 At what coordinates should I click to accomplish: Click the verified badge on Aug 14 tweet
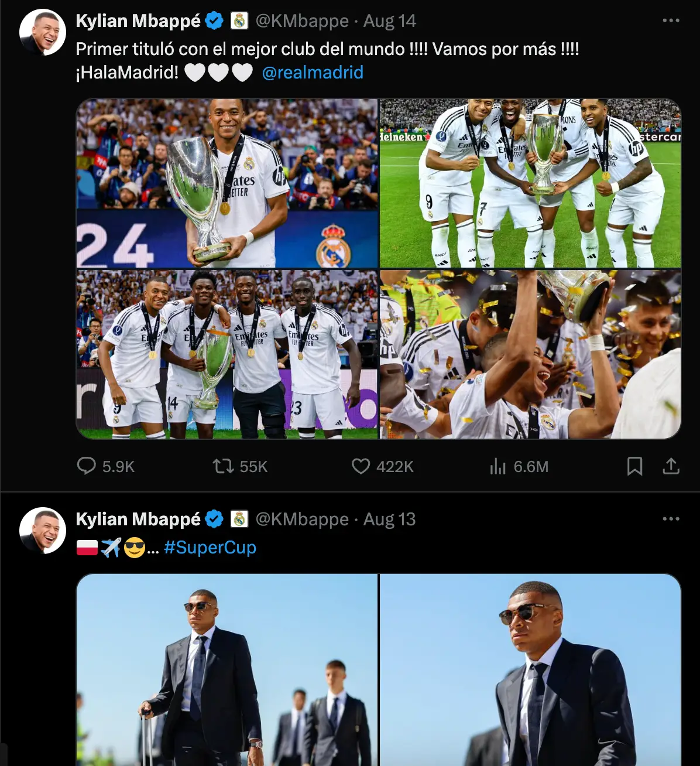pyautogui.click(x=214, y=21)
